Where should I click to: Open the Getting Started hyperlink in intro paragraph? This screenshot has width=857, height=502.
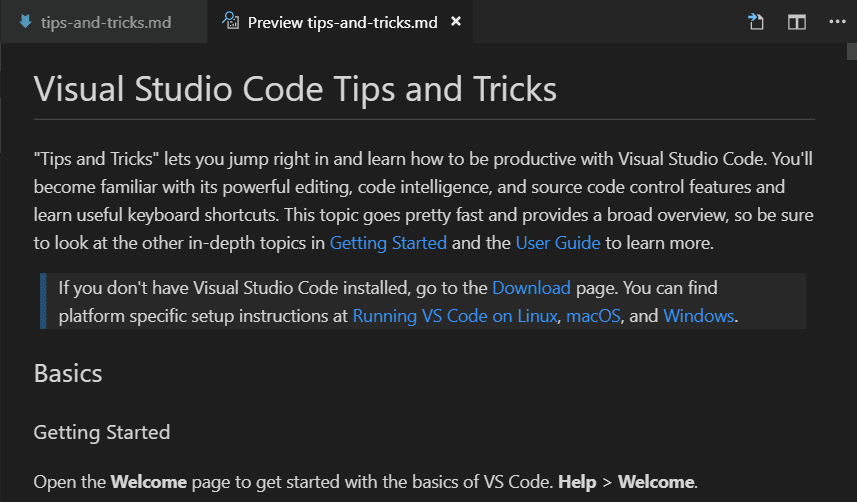pyautogui.click(x=388, y=242)
